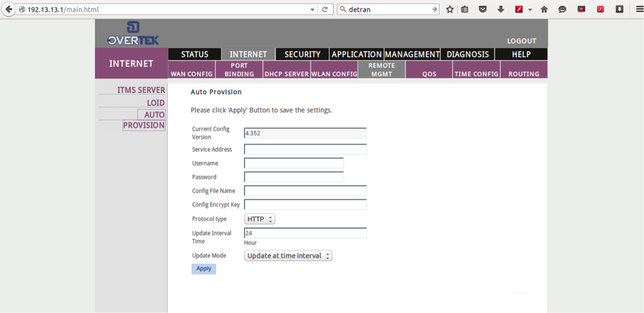Click the large INTERNET section heading
Screen dimensions: 644x313
pos(131,64)
